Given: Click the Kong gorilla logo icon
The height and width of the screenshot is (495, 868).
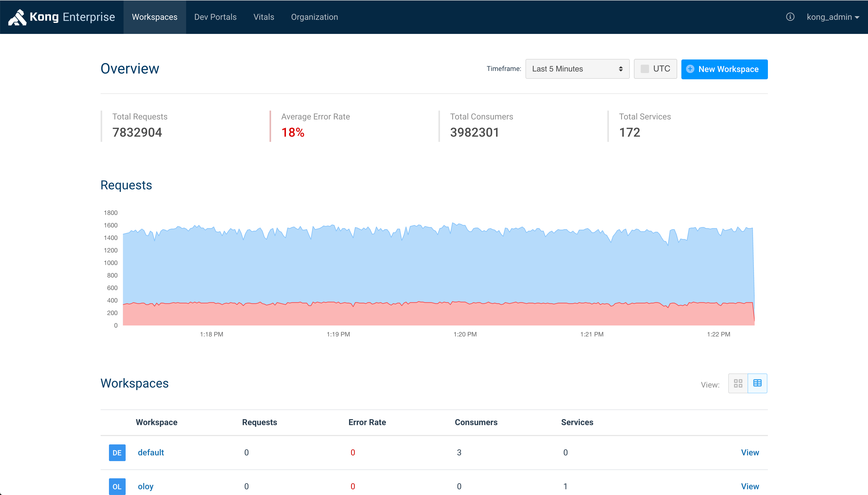Looking at the screenshot, I should (17, 17).
